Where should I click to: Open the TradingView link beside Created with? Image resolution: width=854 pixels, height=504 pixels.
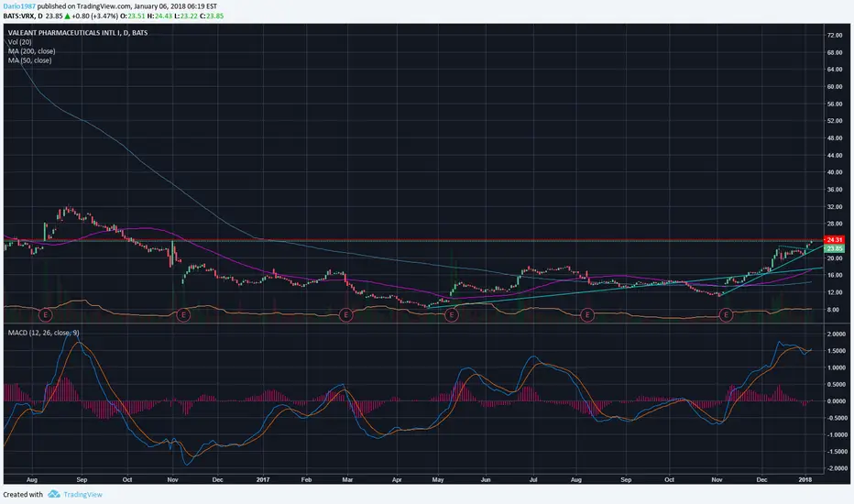point(82,495)
